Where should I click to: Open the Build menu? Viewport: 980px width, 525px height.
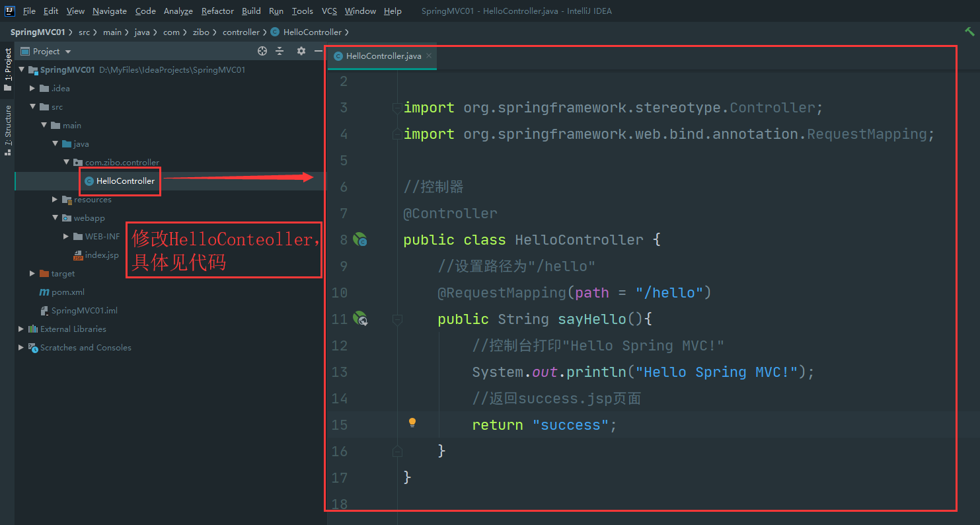251,11
